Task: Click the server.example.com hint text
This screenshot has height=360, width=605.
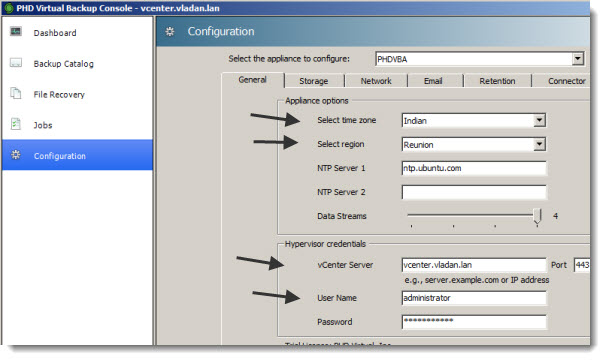Action: (x=477, y=280)
